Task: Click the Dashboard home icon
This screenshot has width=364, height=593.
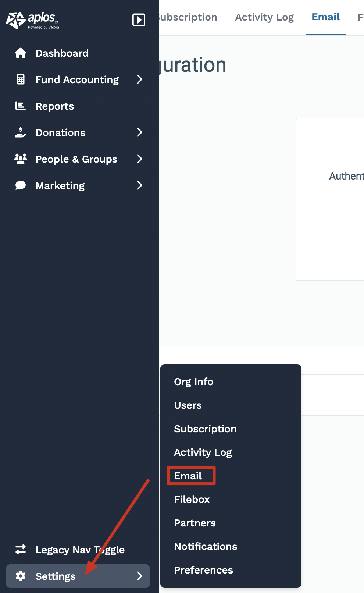Action: coord(21,53)
